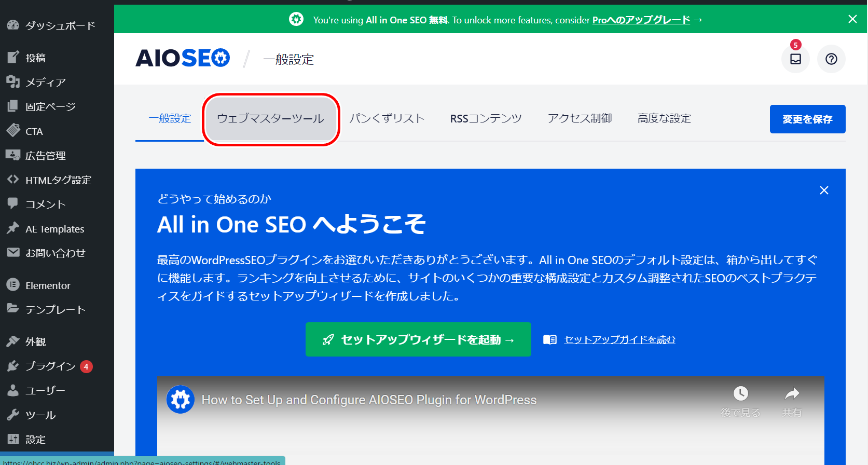Screen dimensions: 868x465
Task: Open the アクセス制御 tab
Action: (x=580, y=119)
